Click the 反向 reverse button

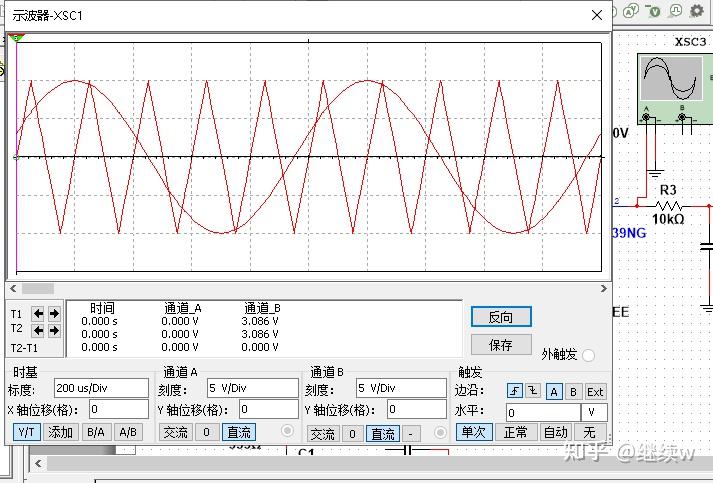(x=501, y=317)
